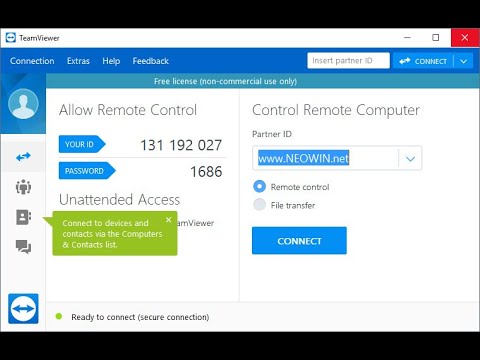Viewport: 480px width, 360px height.
Task: Minimize the TeamViewer window
Action: pyautogui.click(x=407, y=38)
